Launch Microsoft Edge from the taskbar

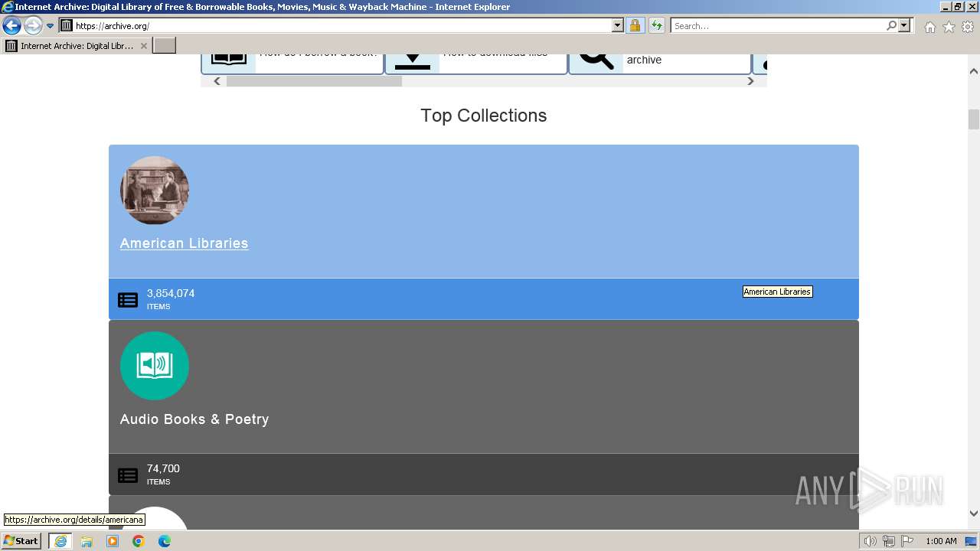[165, 541]
